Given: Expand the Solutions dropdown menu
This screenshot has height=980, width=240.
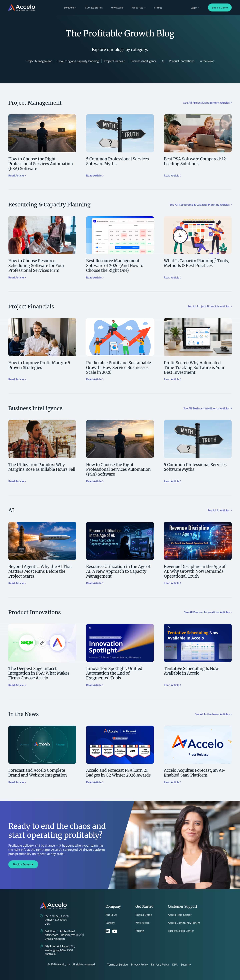Looking at the screenshot, I should (70, 8).
